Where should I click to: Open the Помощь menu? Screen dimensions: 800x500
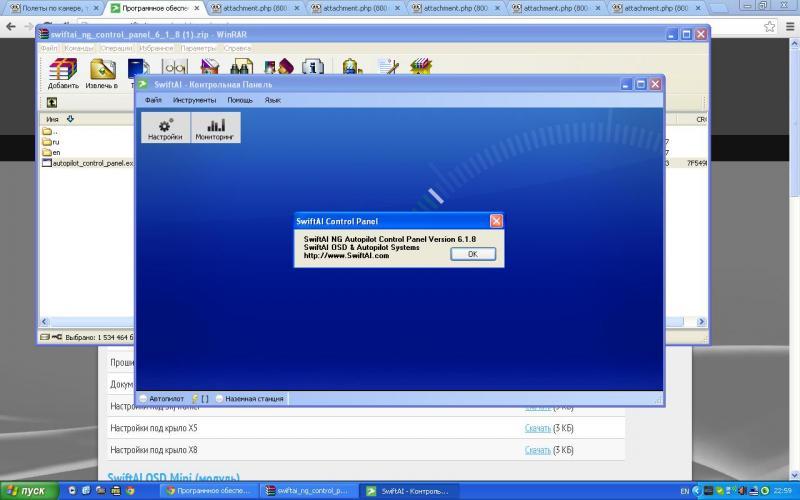[240, 100]
